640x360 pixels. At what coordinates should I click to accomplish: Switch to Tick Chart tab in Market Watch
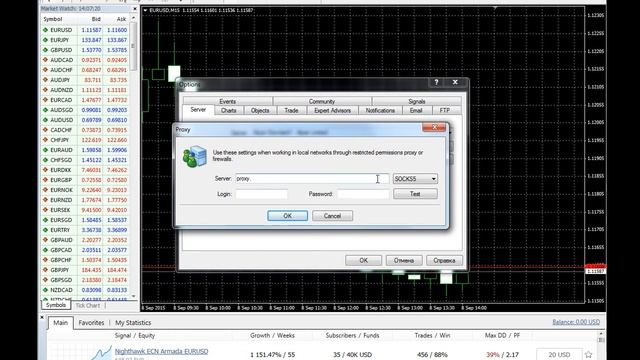pyautogui.click(x=87, y=305)
